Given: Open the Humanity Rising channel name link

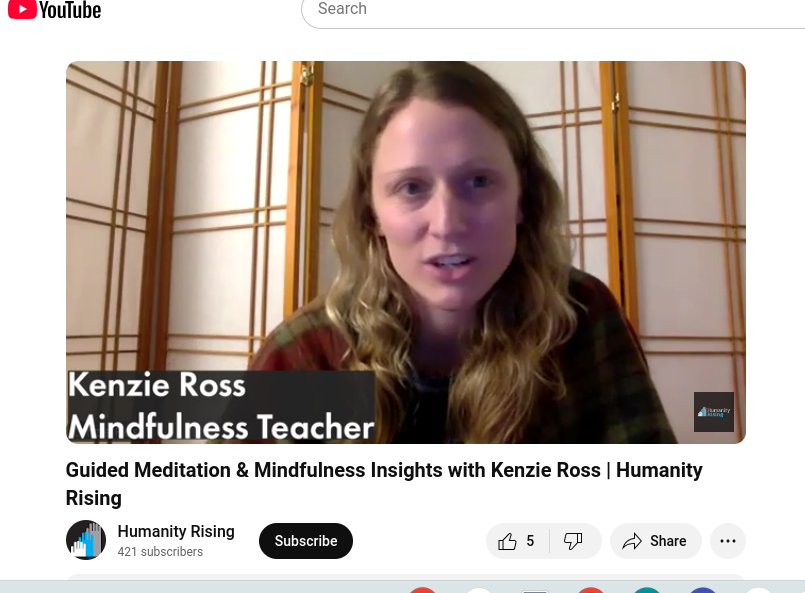Looking at the screenshot, I should (x=176, y=531).
